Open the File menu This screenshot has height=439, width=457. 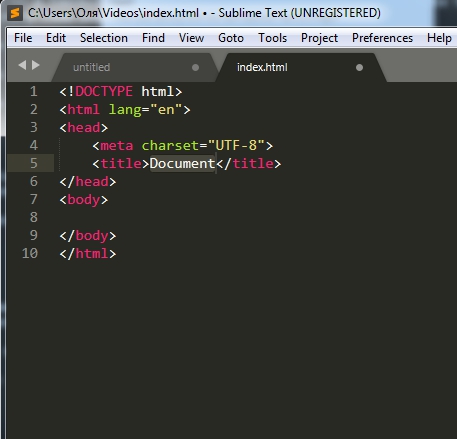point(23,38)
